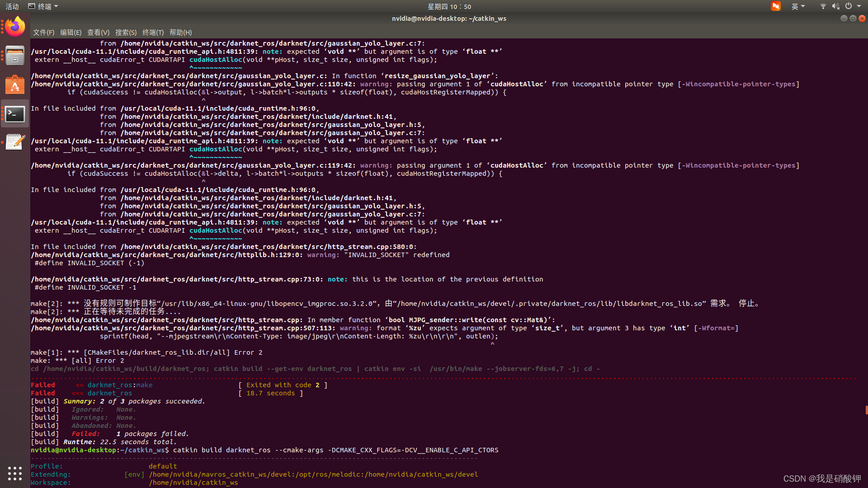The width and height of the screenshot is (868, 488).
Task: Open the 查看(V) menu
Action: point(98,32)
